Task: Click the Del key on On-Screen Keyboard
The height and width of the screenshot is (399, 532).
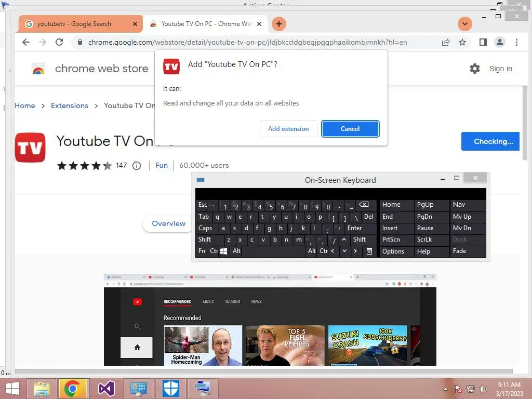Action: (368, 217)
